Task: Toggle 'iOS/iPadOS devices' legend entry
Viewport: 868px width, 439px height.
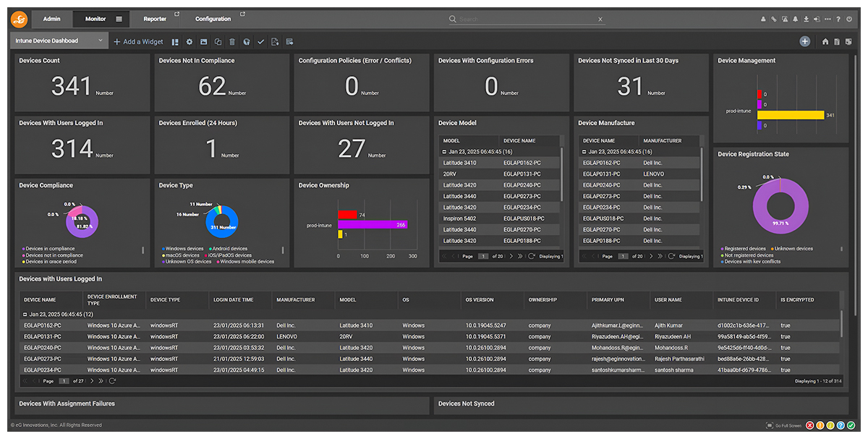Action: (x=228, y=255)
